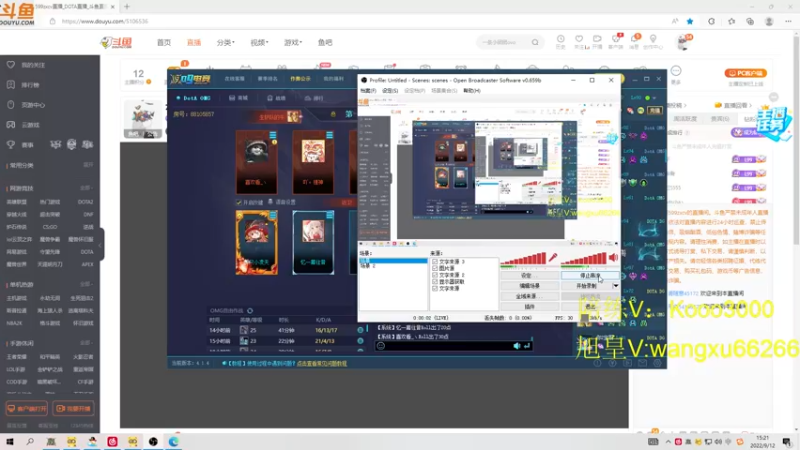800x450 pixels.
Task: Switch to 直播 in Douyu navigation
Action: [194, 42]
